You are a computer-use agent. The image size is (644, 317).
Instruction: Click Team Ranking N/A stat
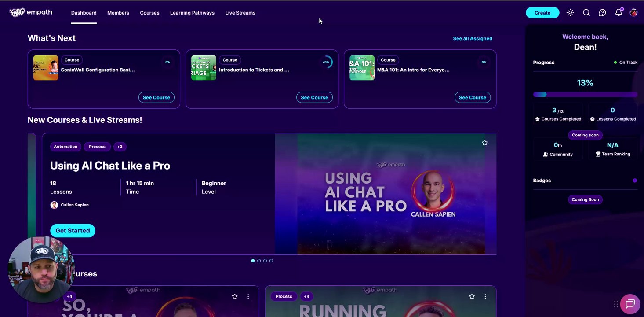pos(612,149)
